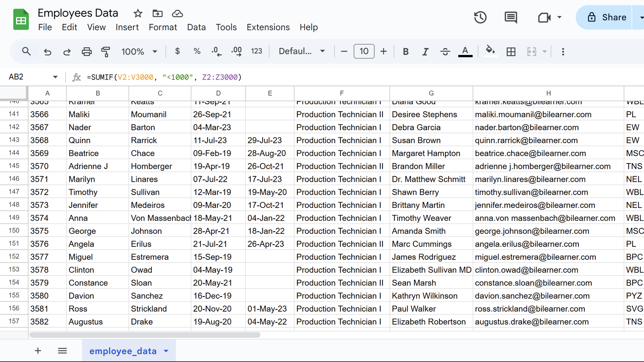Format selection as percent
The width and height of the screenshot is (644, 362).
197,51
